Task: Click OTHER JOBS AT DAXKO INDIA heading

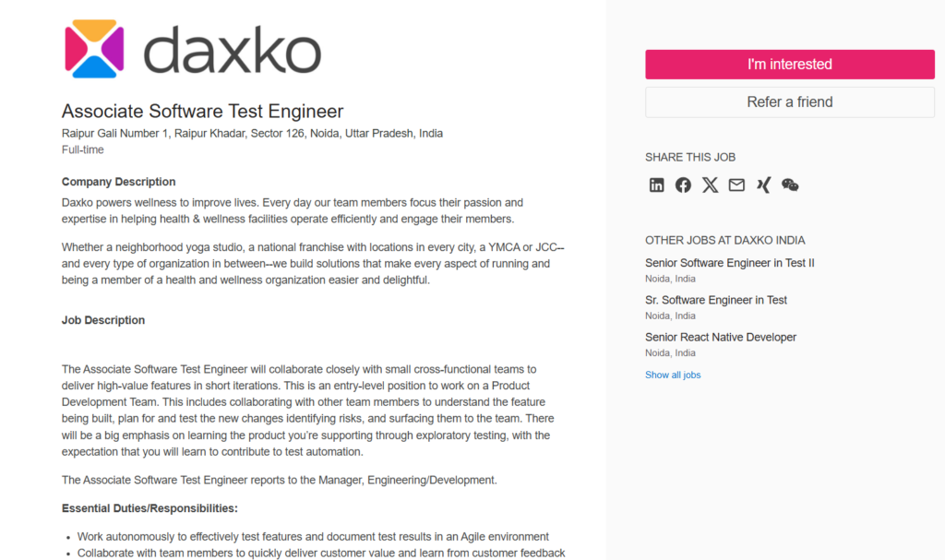Action: [x=724, y=240]
